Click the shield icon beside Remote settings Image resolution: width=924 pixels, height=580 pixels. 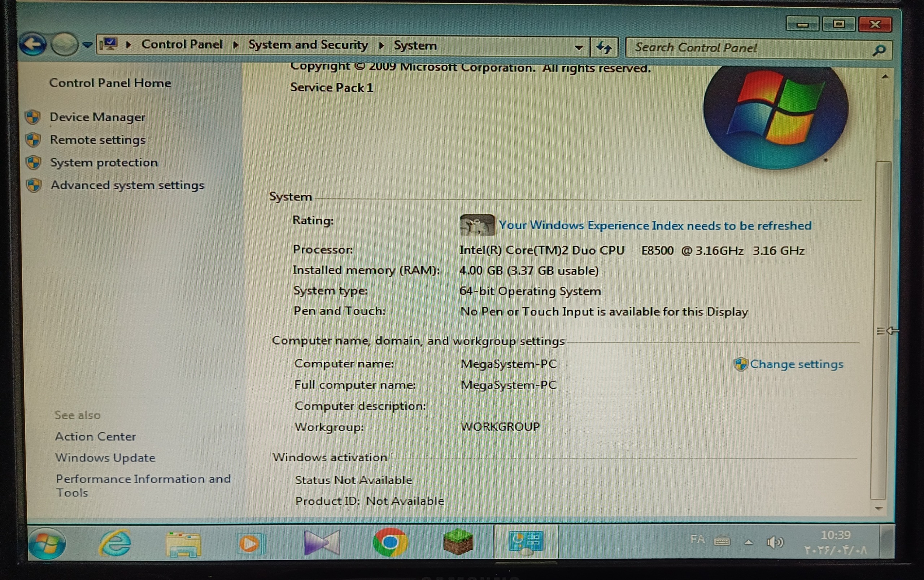point(33,140)
